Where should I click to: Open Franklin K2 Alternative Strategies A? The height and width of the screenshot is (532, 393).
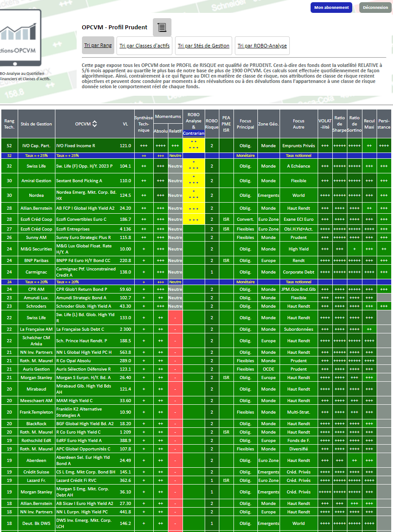pos(79,412)
